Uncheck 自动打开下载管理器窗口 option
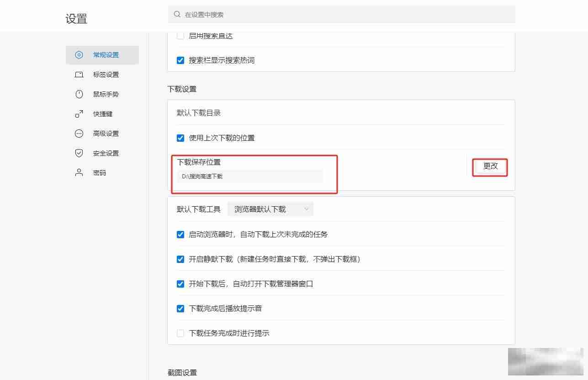 click(180, 284)
